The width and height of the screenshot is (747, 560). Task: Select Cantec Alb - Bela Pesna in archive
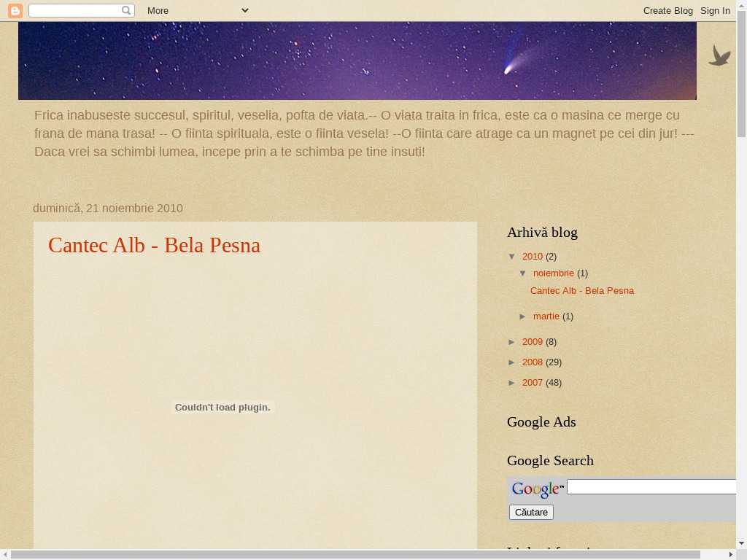coord(581,291)
